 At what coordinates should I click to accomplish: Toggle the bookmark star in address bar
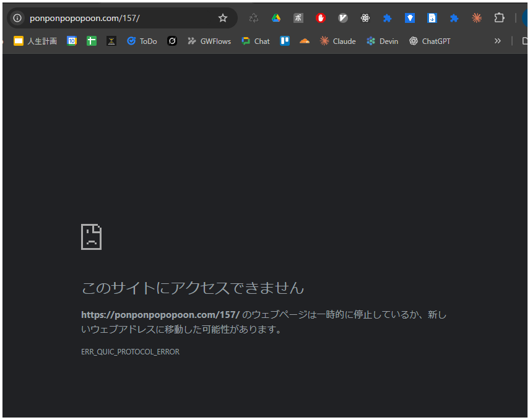(x=222, y=18)
